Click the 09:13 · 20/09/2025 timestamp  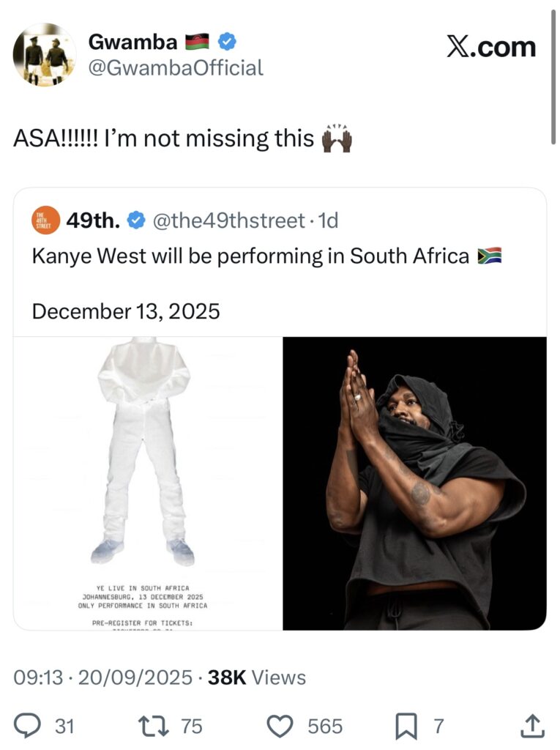click(x=102, y=677)
